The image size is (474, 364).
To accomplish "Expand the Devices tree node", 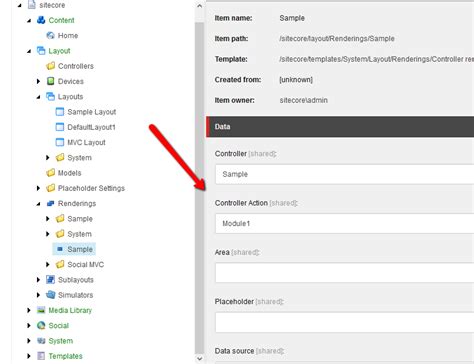I will click(x=38, y=81).
